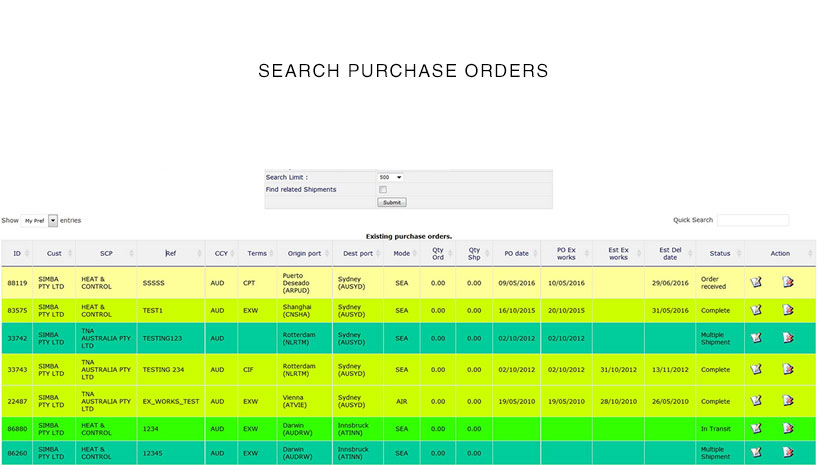Select the ID cell 22487
Viewport: 819px width, 465px height.
click(17, 401)
